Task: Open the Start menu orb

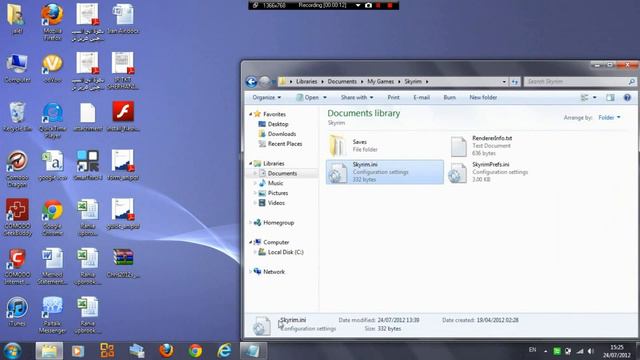Action: tap(12, 351)
